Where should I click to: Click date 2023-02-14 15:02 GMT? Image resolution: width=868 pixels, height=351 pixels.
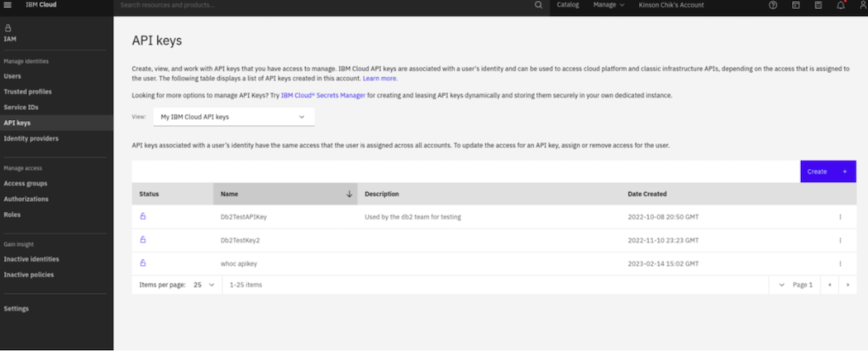[663, 263]
